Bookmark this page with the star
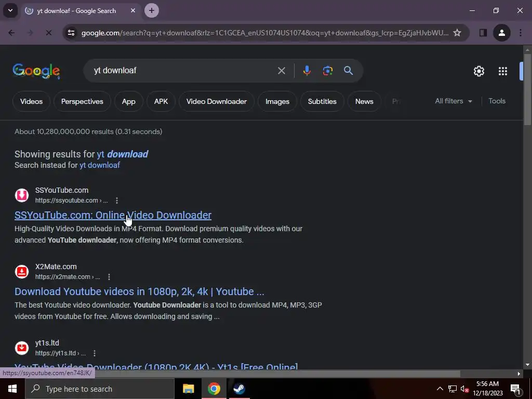 click(x=457, y=33)
